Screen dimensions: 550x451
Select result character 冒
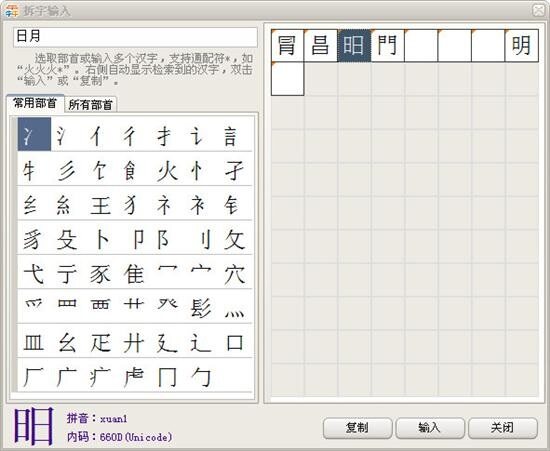pos(287,46)
